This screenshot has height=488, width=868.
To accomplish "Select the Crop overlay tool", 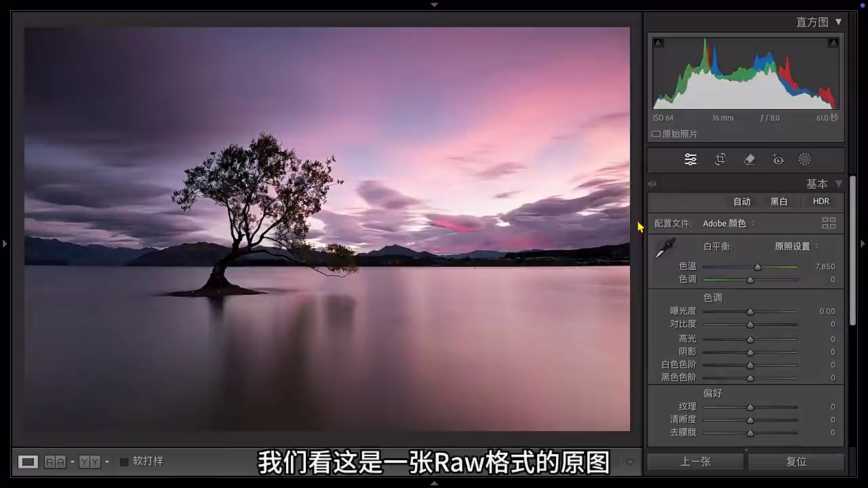I will click(720, 160).
